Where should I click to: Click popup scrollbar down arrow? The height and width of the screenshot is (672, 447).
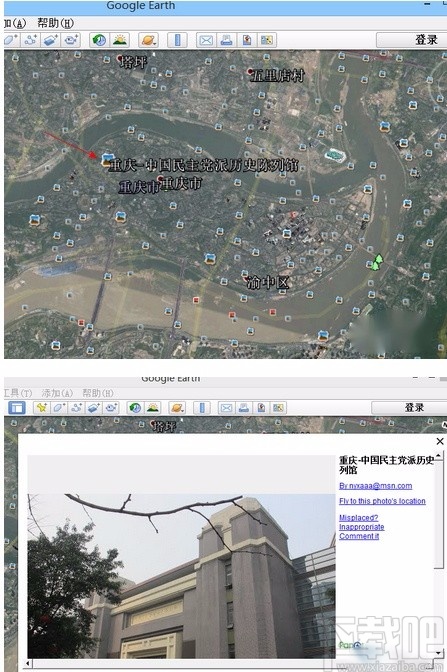[438, 653]
